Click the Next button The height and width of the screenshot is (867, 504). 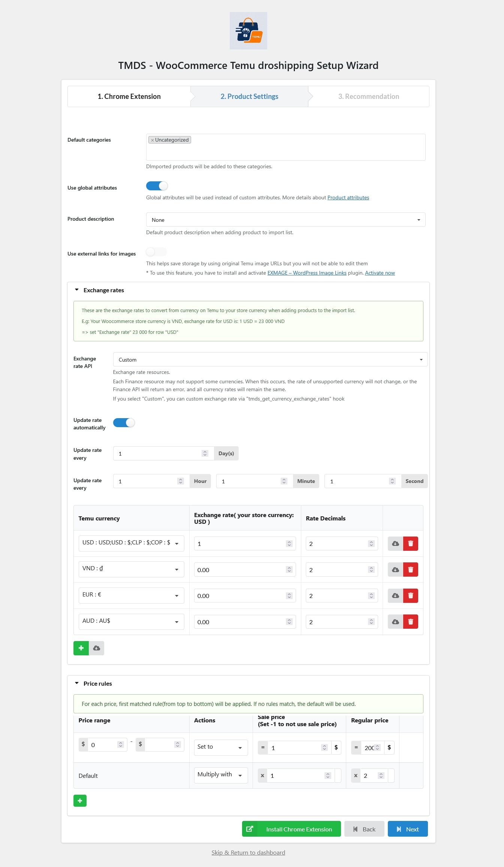[408, 829]
